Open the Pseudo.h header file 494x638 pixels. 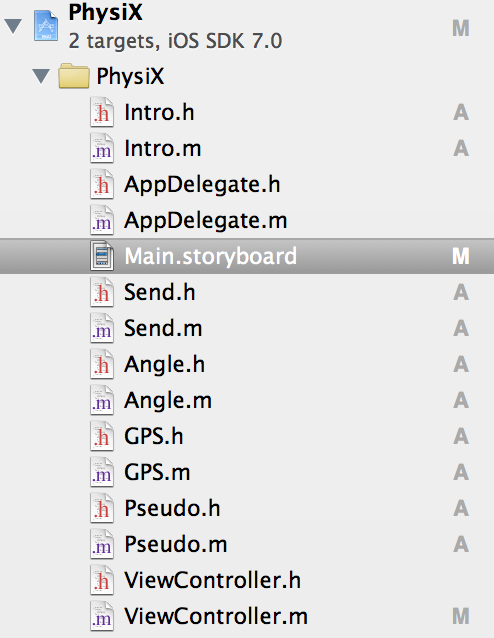pyautogui.click(x=172, y=508)
